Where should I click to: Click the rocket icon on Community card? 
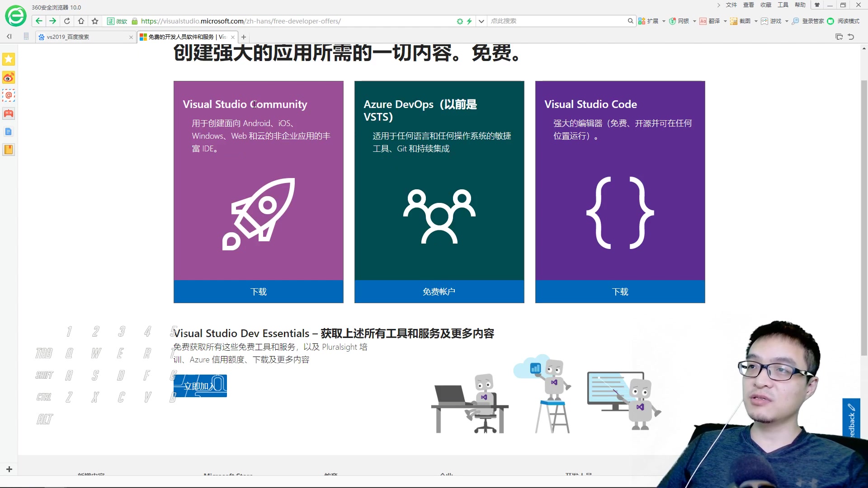point(259,214)
